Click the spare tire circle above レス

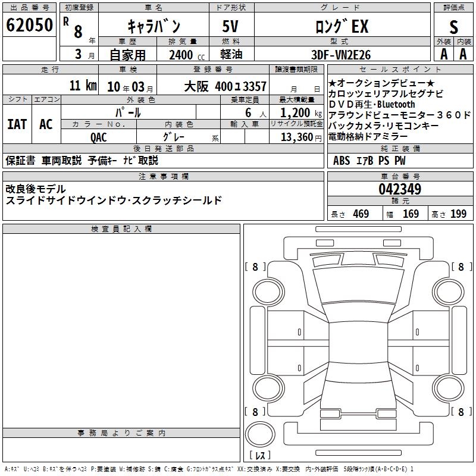(260, 434)
